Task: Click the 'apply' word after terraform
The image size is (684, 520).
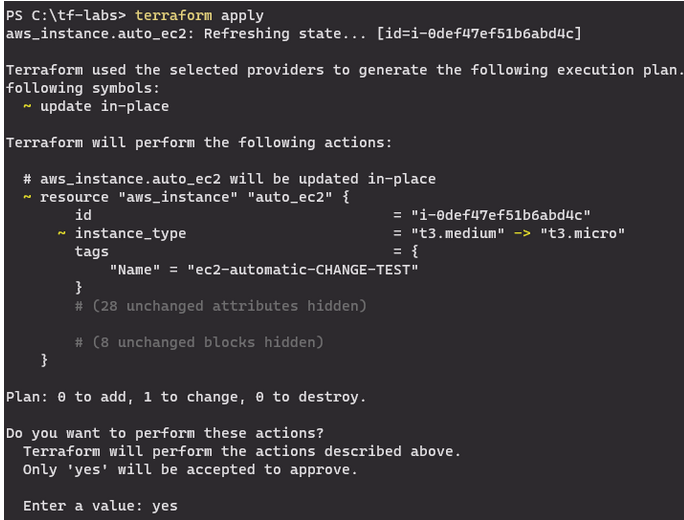Action: [242, 16]
